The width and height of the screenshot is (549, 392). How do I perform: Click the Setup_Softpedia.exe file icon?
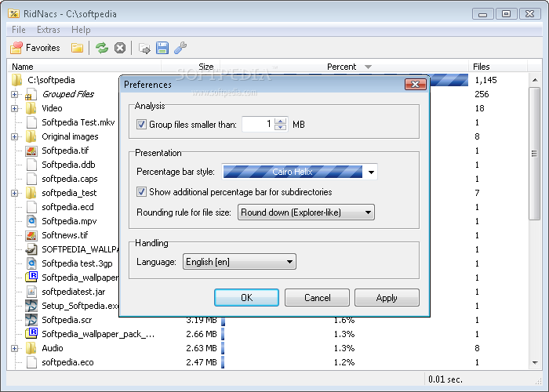click(31, 306)
